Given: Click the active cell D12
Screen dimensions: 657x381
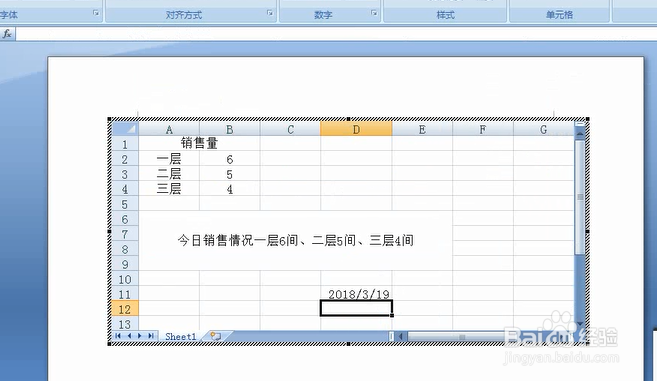Looking at the screenshot, I should pos(356,308).
